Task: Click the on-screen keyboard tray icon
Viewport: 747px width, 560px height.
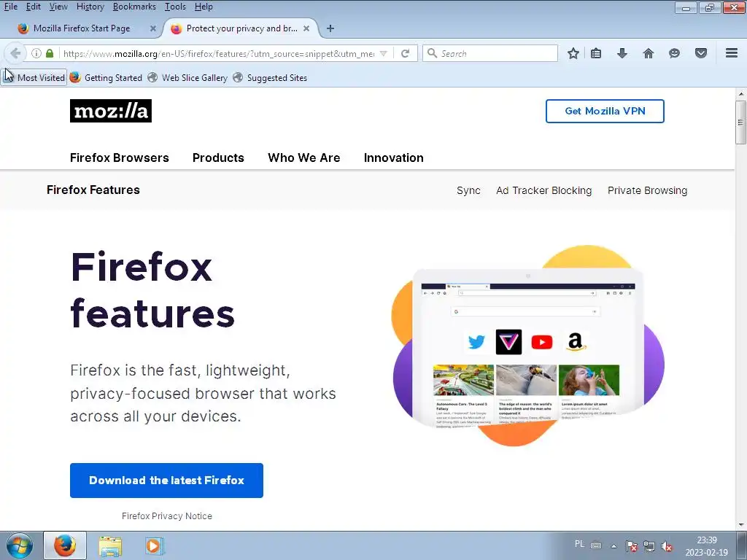Action: (596, 545)
